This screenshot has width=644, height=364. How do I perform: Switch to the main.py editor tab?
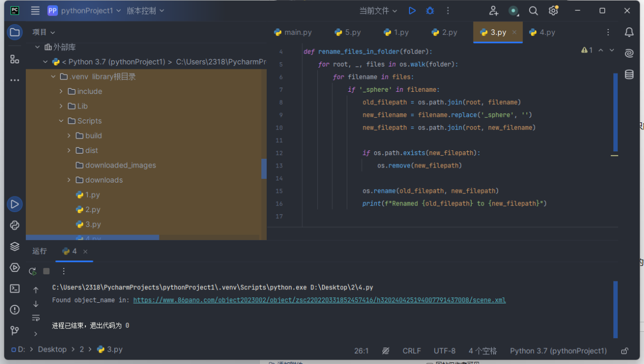click(297, 32)
